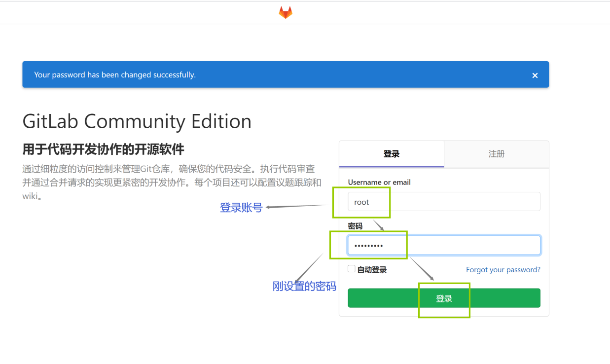This screenshot has width=610, height=364.
Task: Focus the 密码 password field
Action: pyautogui.click(x=444, y=245)
